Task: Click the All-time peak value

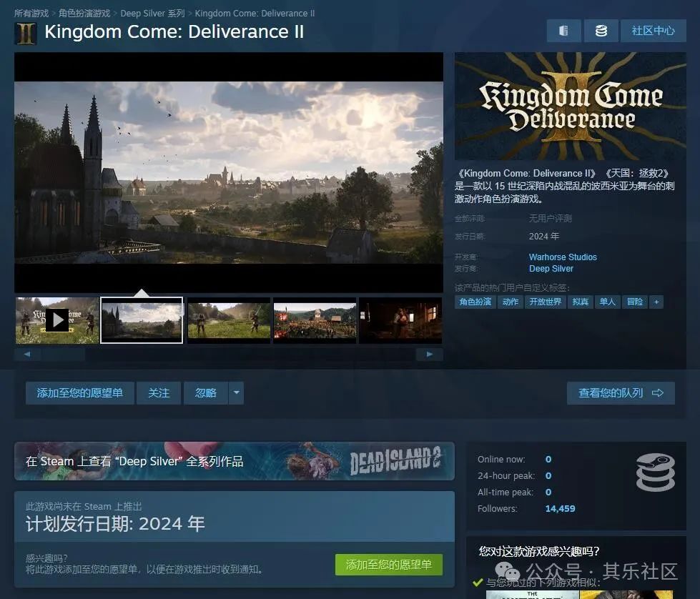Action: (548, 492)
